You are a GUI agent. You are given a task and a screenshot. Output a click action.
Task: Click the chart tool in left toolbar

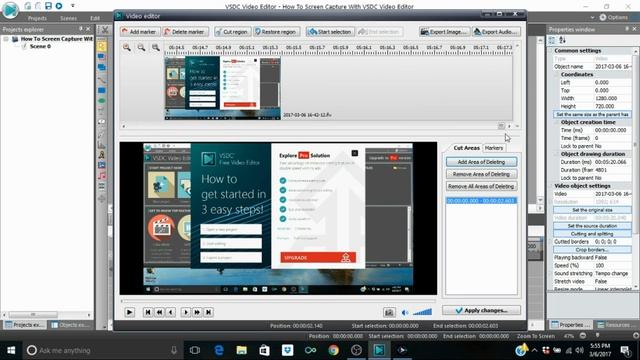(102, 145)
